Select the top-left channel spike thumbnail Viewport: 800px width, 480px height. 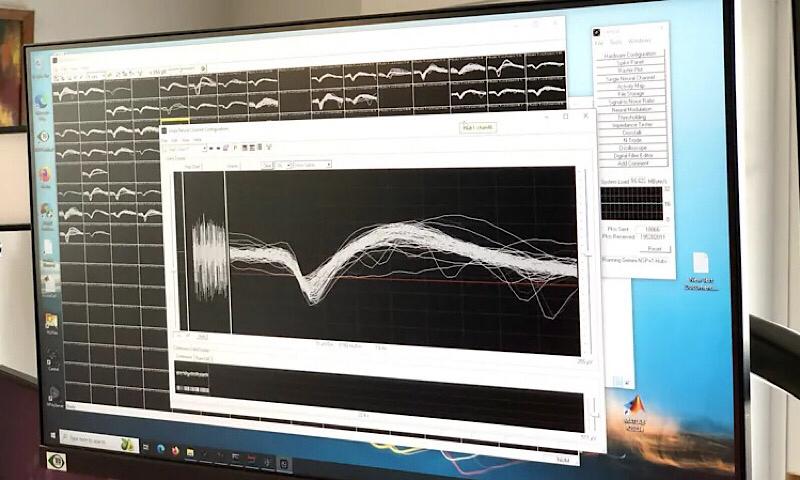[68, 93]
